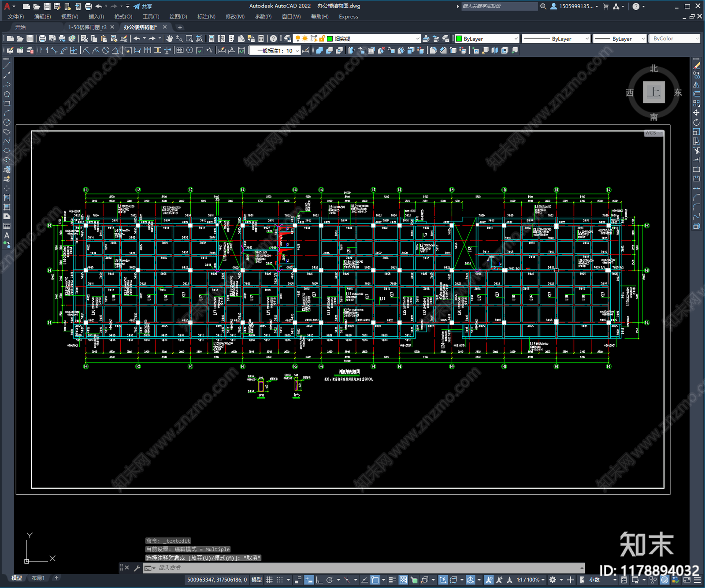Viewport: 705px width, 588px height.
Task: Open the Layer Properties manager icon
Action: pos(287,39)
